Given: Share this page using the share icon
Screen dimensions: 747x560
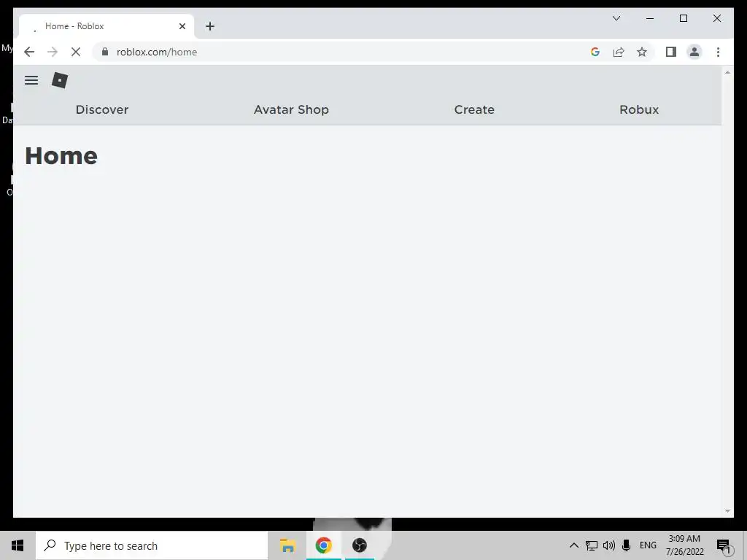Looking at the screenshot, I should coord(619,52).
